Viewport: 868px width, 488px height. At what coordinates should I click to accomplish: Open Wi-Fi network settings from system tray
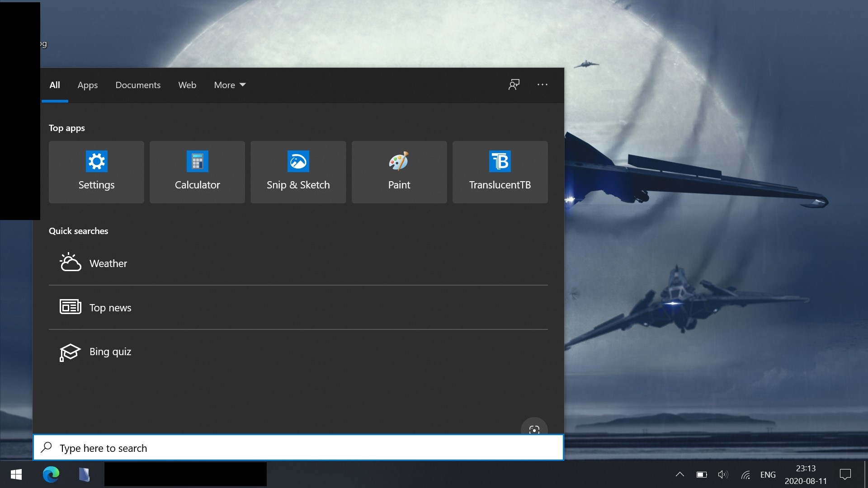[x=745, y=474]
